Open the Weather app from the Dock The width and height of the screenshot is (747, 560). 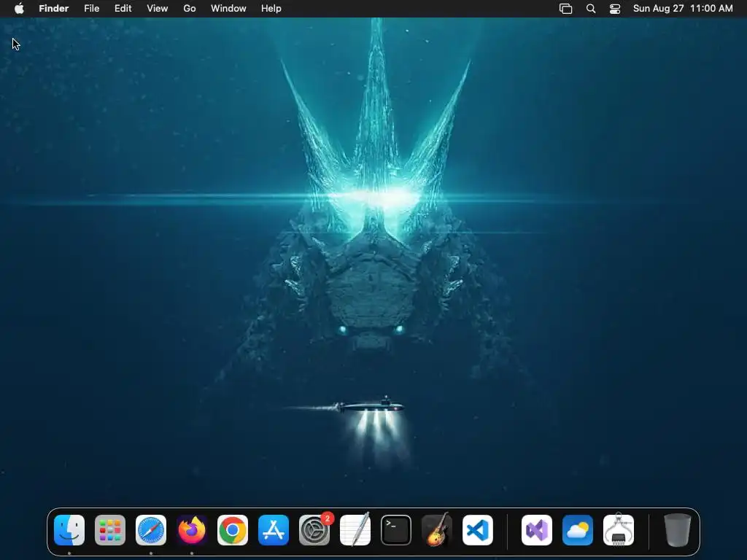tap(578, 530)
